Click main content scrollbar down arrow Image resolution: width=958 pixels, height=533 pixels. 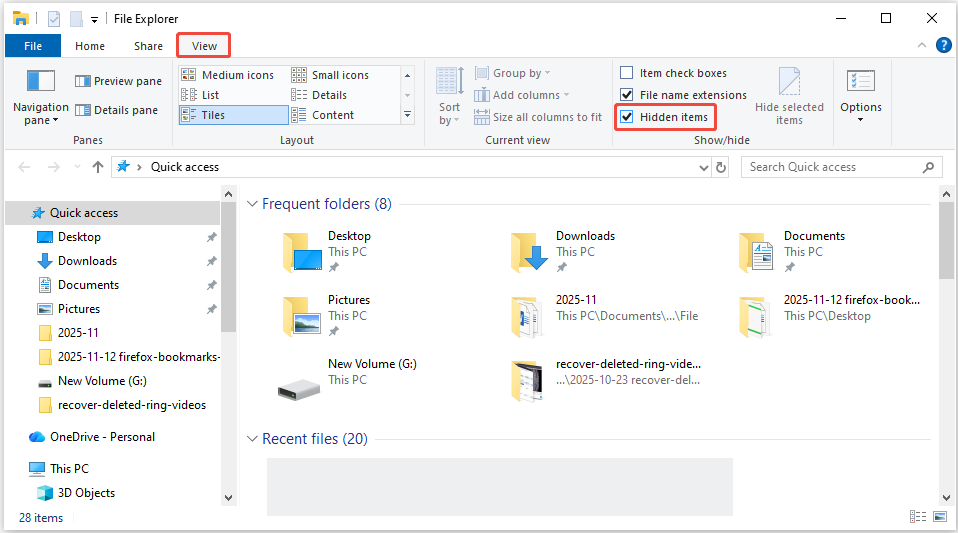click(946, 498)
